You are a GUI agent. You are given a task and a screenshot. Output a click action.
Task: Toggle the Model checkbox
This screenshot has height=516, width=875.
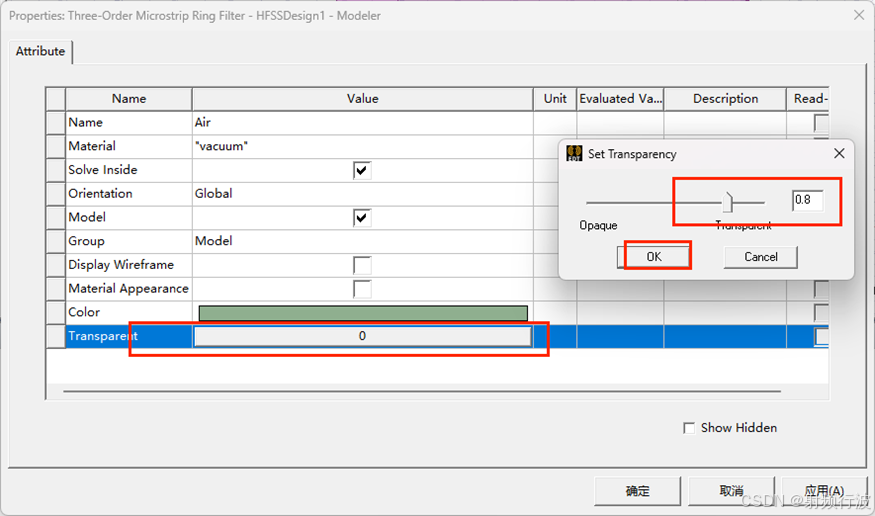362,218
